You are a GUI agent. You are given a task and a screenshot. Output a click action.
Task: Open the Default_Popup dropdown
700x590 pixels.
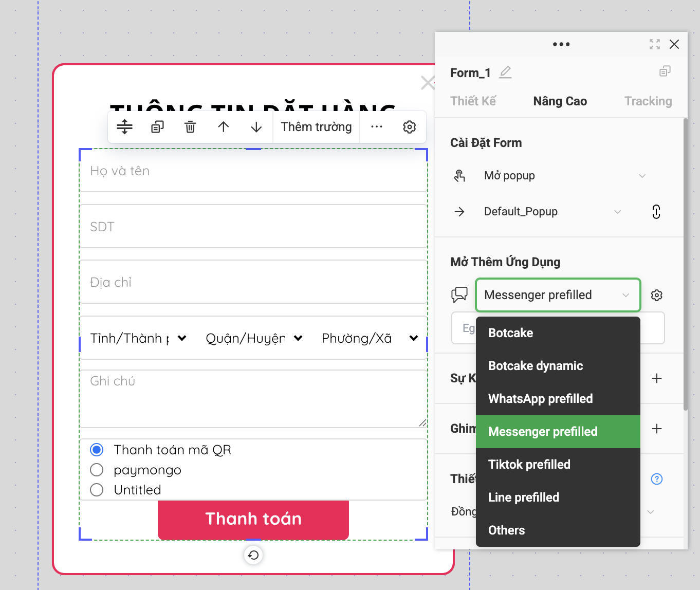click(552, 212)
